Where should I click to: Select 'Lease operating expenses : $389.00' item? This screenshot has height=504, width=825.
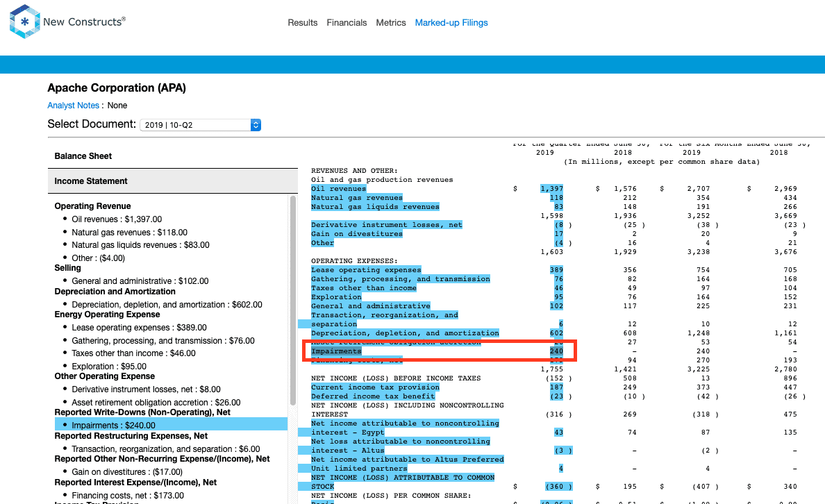[x=139, y=328]
